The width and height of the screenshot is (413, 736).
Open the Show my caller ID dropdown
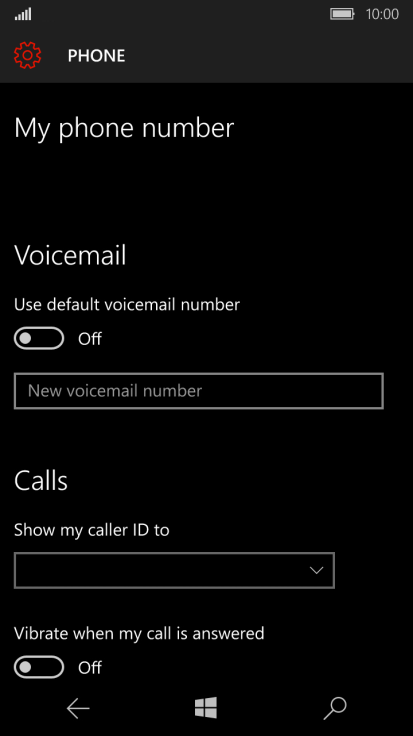click(x=174, y=570)
